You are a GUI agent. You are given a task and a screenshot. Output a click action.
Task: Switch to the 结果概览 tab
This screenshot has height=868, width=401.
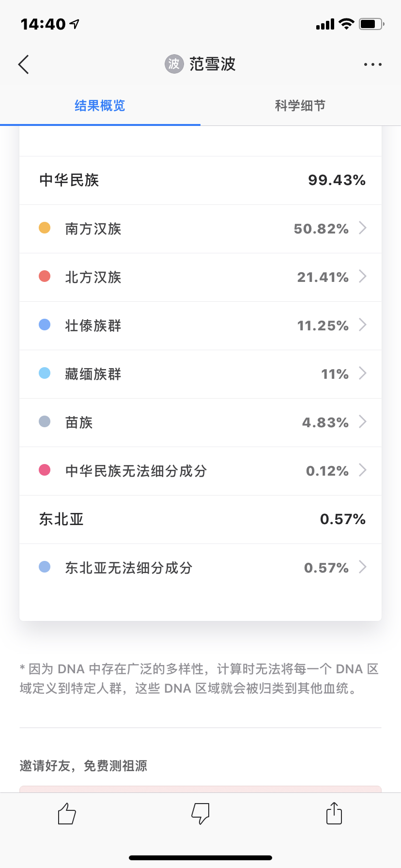[x=100, y=106]
